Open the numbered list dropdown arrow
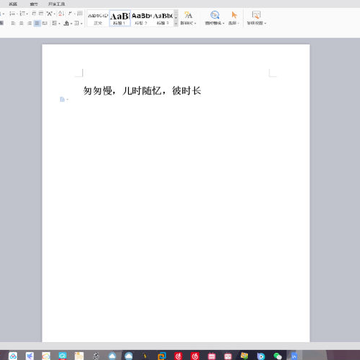 [27, 14]
